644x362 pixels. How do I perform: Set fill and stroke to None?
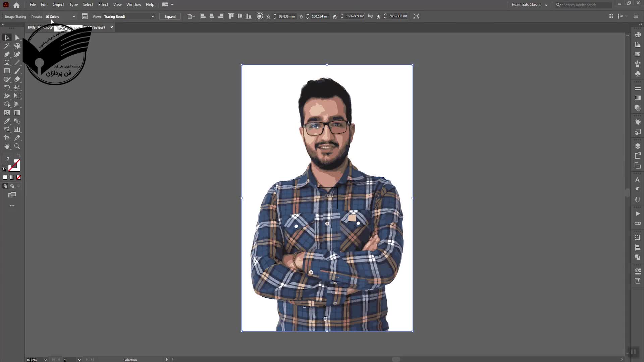click(x=18, y=177)
